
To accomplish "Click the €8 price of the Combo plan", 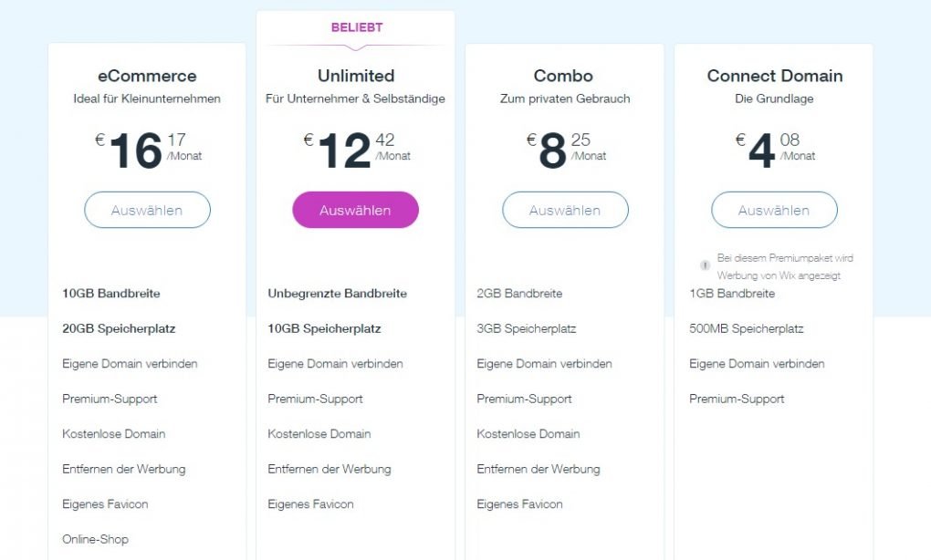I will pyautogui.click(x=567, y=150).
